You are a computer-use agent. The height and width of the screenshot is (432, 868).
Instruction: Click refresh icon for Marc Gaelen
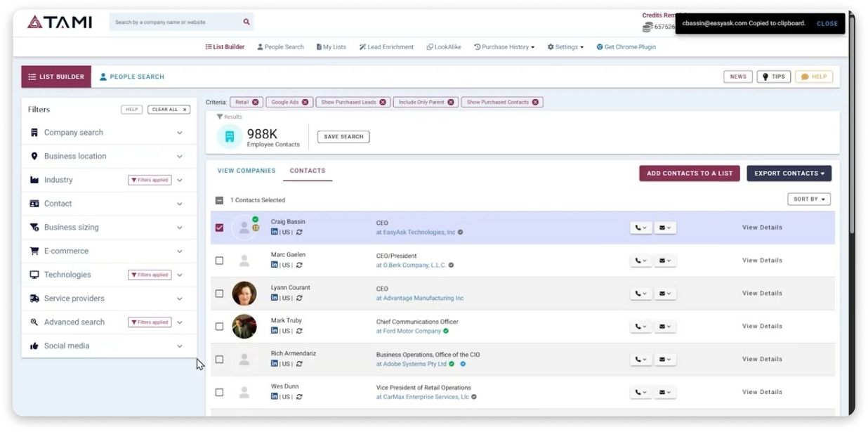(x=299, y=266)
